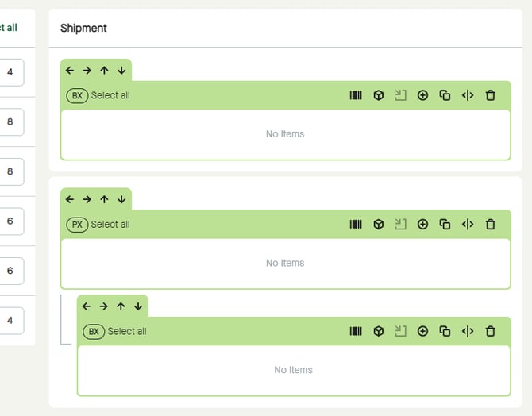Click the Shipment panel heading

click(83, 28)
